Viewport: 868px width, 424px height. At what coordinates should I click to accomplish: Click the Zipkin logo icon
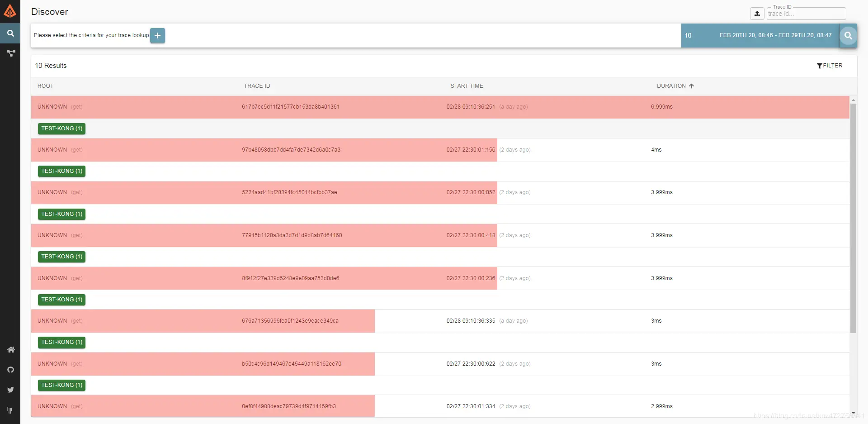click(x=10, y=11)
